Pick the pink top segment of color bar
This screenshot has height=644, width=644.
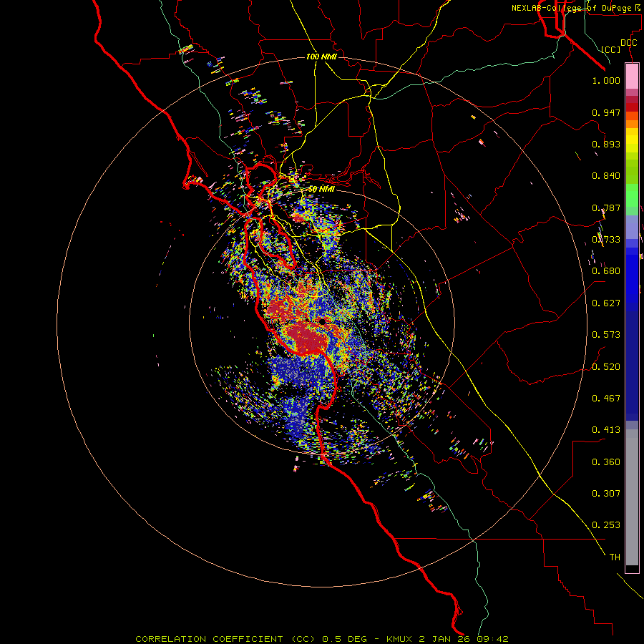[x=632, y=76]
